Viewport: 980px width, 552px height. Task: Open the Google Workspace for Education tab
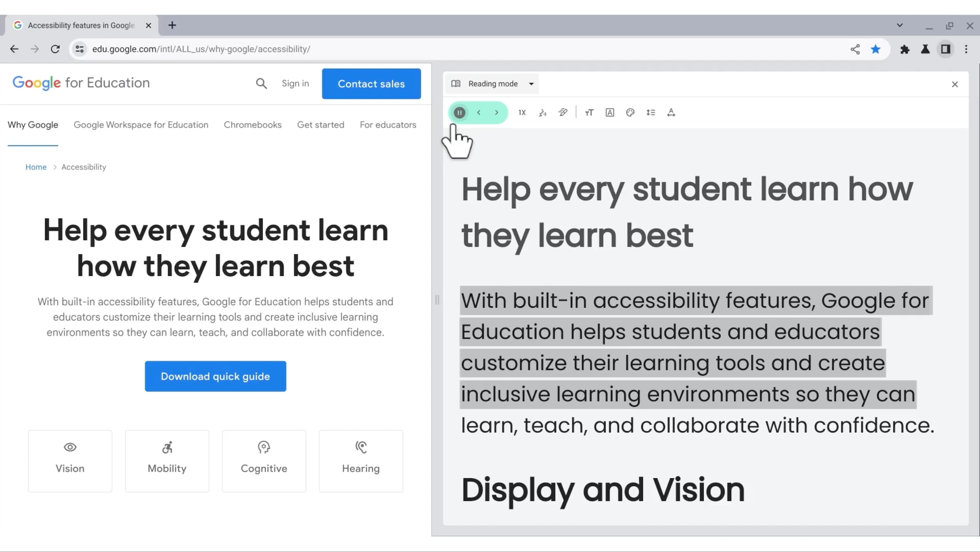[x=141, y=125]
